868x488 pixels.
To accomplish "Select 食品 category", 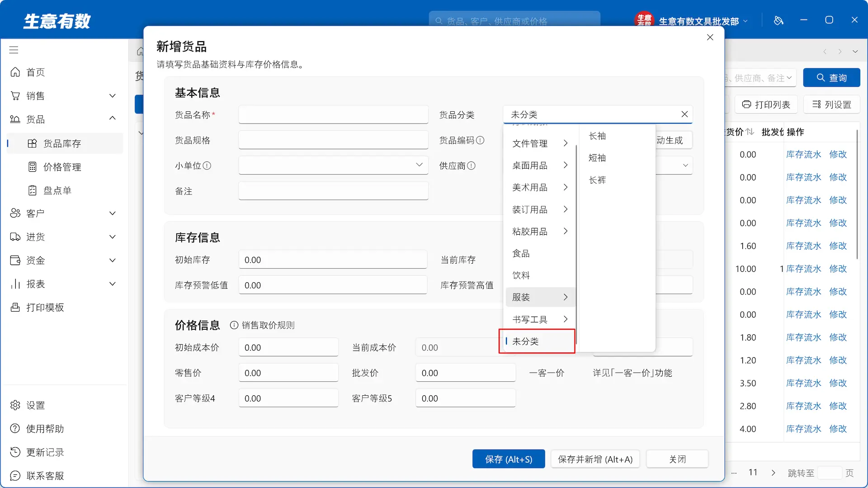I will 540,253.
